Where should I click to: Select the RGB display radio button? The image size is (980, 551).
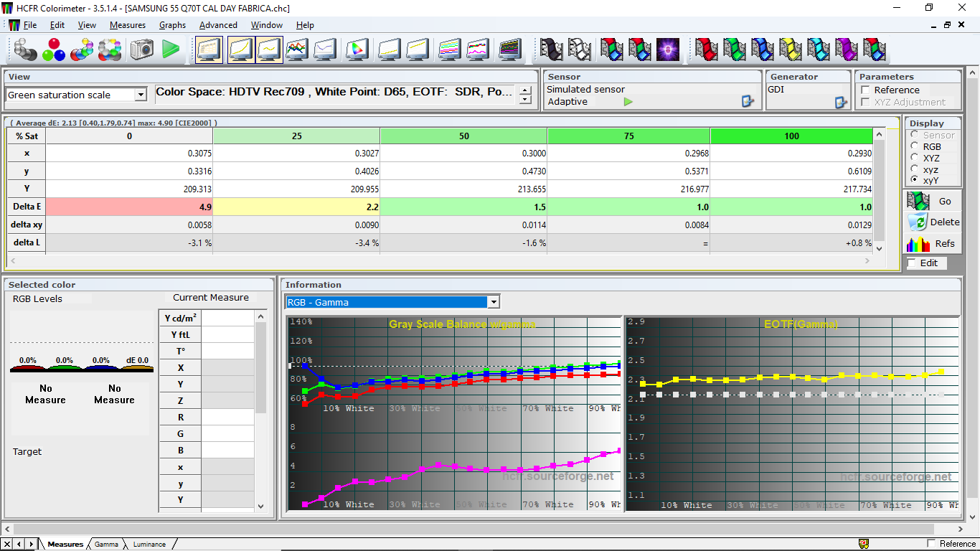click(x=914, y=146)
